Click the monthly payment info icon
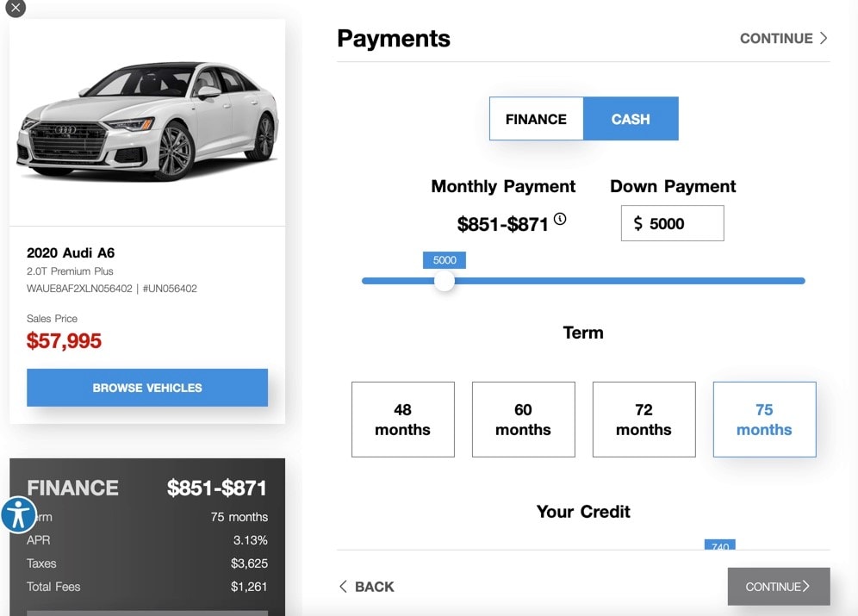This screenshot has width=858, height=616. [x=560, y=220]
